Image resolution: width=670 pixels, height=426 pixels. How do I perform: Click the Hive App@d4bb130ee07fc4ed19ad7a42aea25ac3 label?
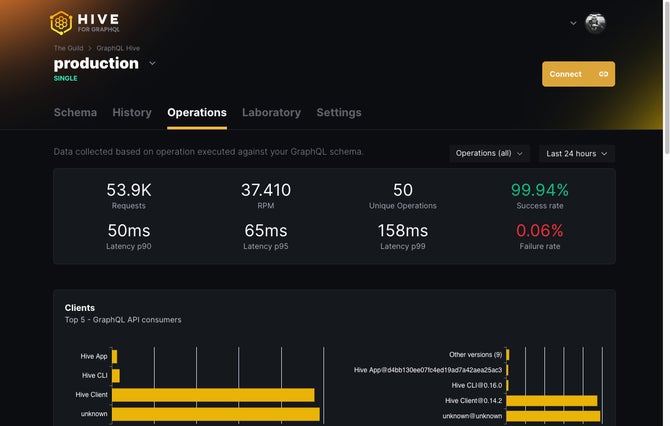[428, 370]
